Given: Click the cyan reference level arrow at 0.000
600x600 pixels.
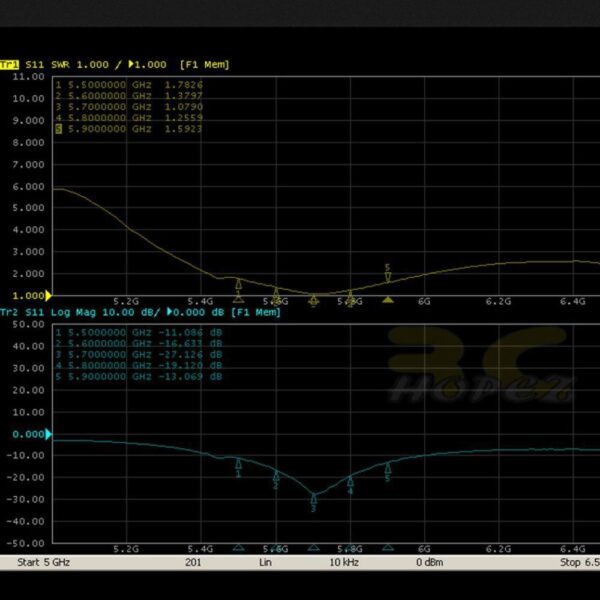Looking at the screenshot, I should (x=48, y=434).
